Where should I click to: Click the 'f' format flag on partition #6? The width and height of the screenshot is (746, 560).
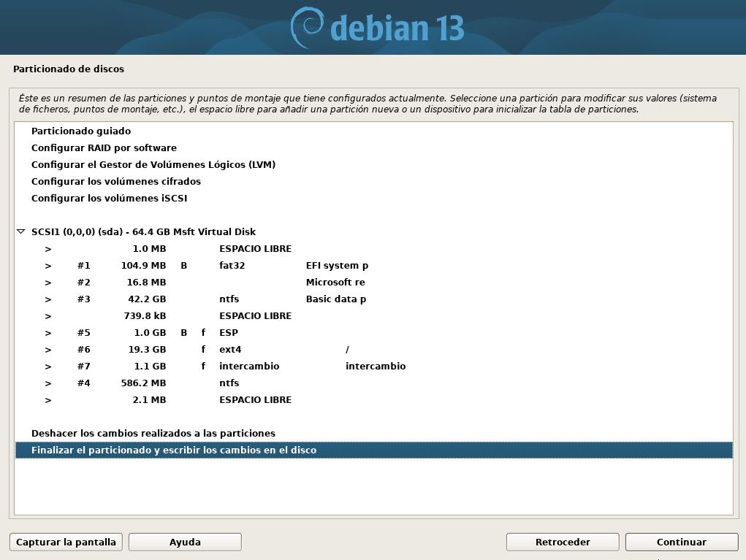coord(204,350)
